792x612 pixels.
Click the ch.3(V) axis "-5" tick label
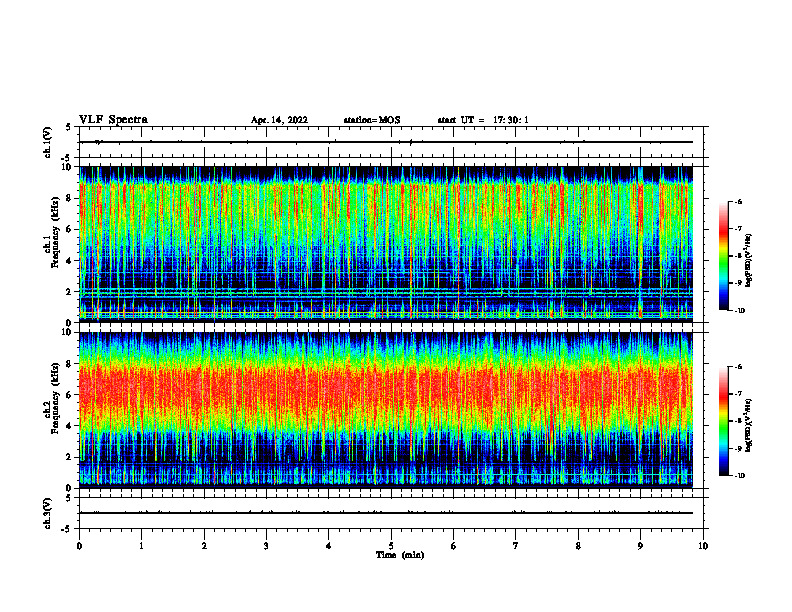(x=66, y=529)
